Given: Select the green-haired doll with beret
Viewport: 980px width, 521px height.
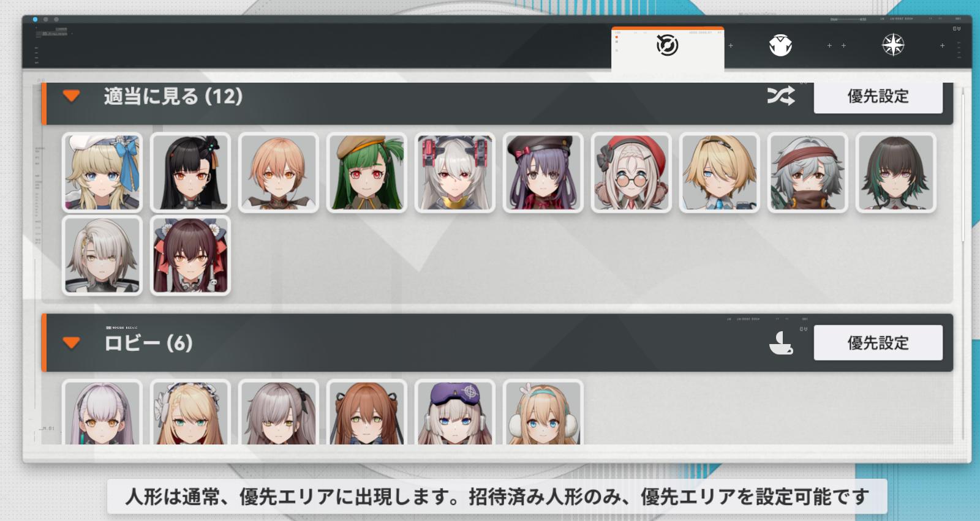Looking at the screenshot, I should coord(366,173).
